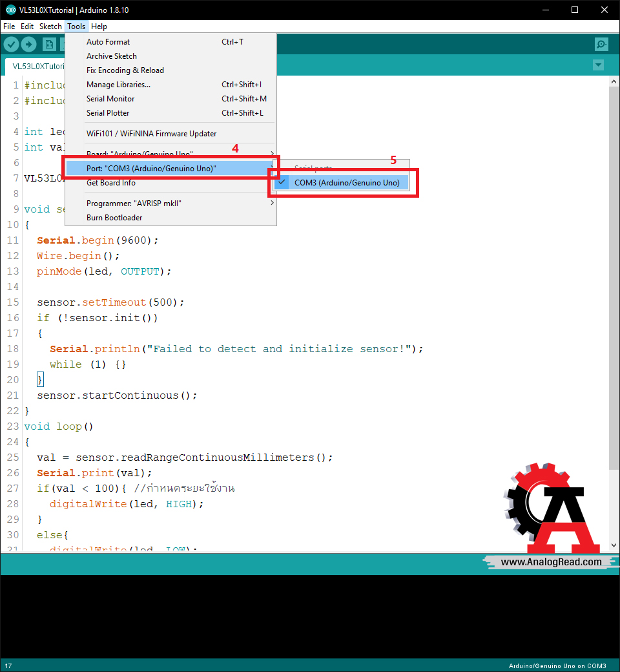This screenshot has width=620, height=672.
Task: Select the Port: "COM3" menu entry
Action: click(x=170, y=169)
